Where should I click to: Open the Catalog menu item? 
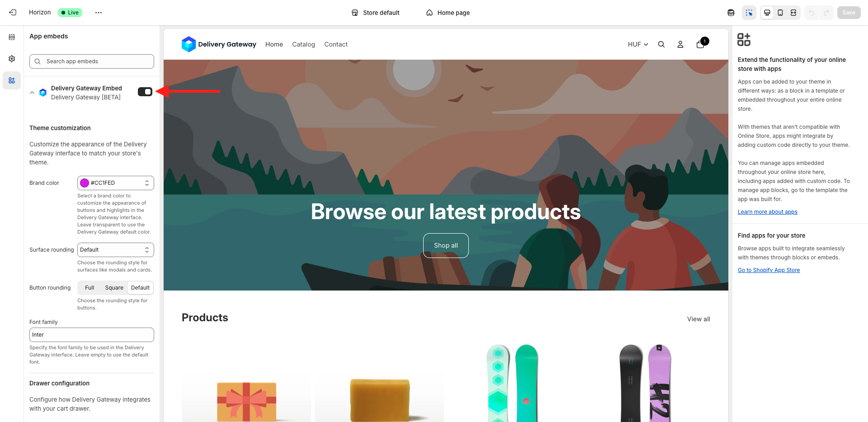click(x=303, y=44)
